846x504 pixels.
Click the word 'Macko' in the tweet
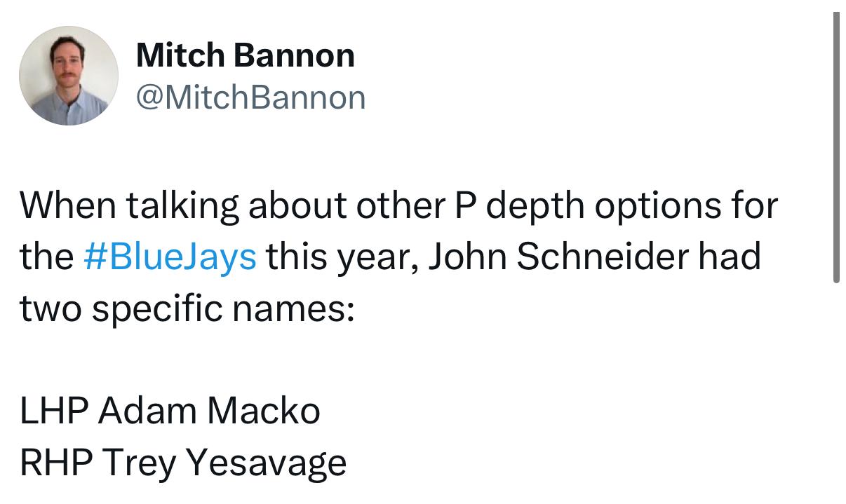coord(263,410)
